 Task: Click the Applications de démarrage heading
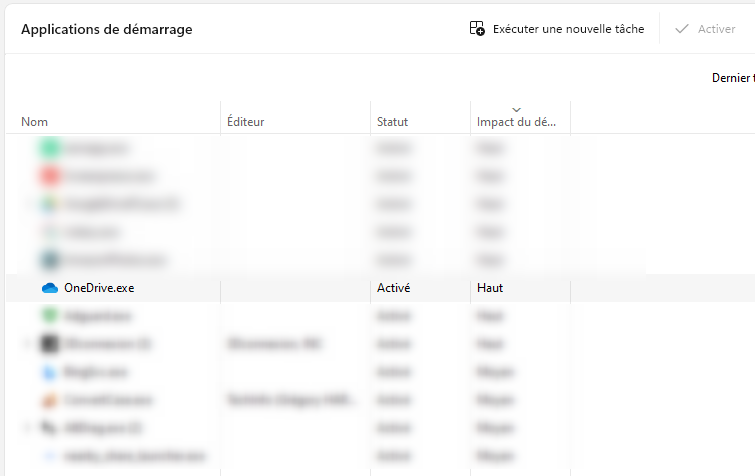106,29
